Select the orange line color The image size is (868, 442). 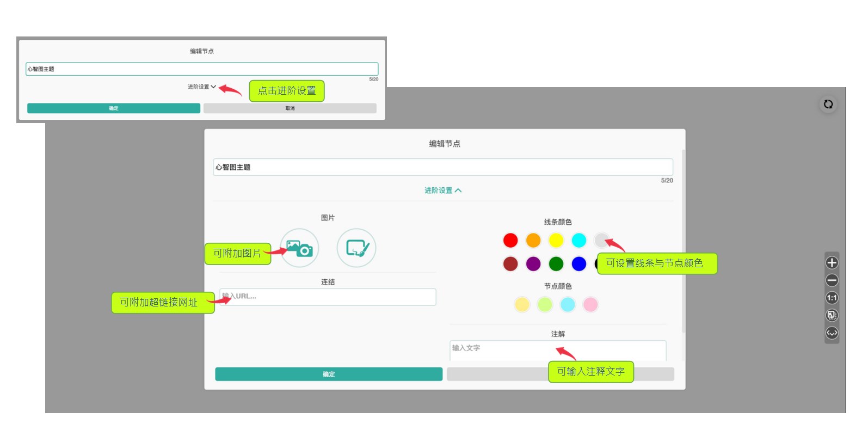pos(533,240)
